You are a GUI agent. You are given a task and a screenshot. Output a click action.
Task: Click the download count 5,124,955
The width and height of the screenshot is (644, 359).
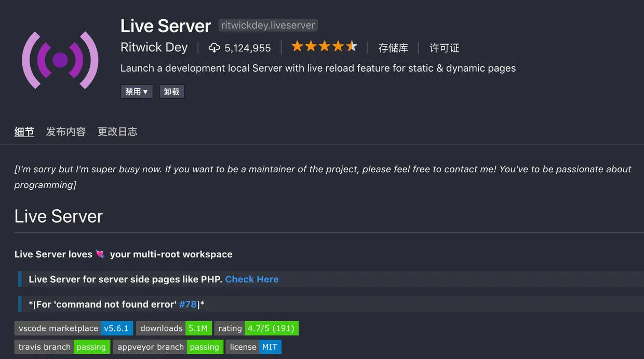click(x=248, y=48)
